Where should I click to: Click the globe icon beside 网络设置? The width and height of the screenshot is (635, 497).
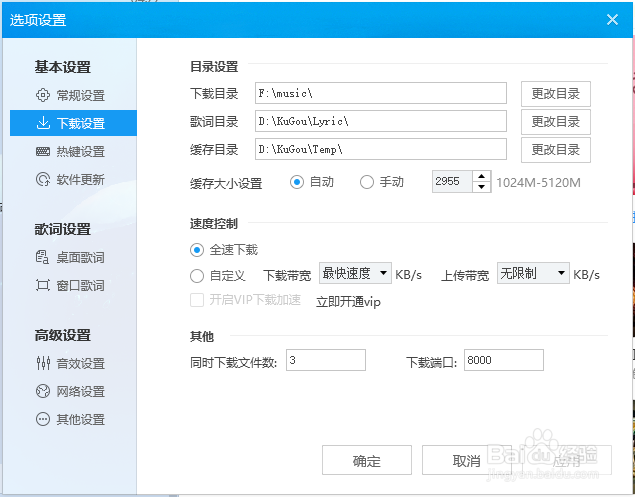click(43, 391)
